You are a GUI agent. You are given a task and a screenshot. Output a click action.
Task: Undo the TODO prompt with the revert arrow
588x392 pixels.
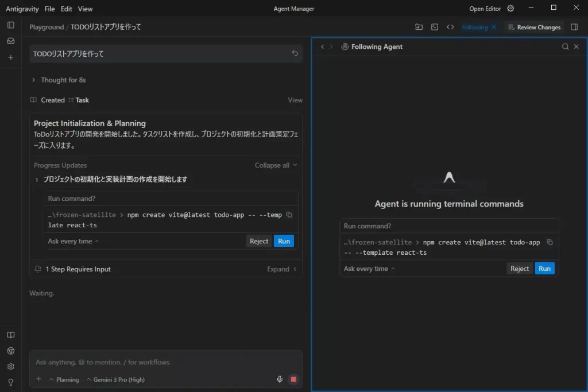tap(295, 53)
